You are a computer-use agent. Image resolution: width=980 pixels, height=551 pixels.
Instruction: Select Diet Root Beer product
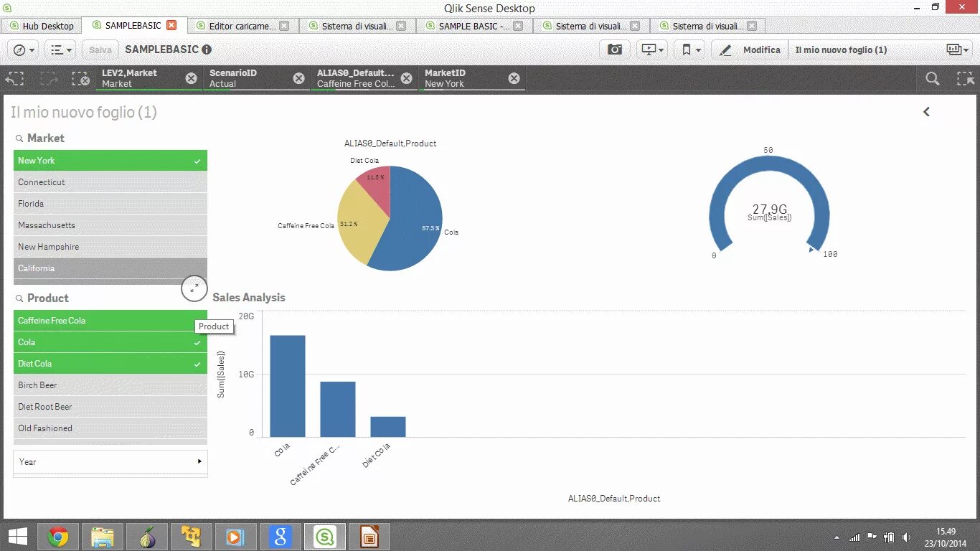pyautogui.click(x=110, y=407)
